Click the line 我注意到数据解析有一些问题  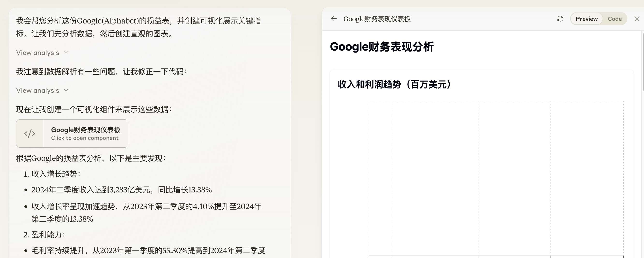point(102,72)
